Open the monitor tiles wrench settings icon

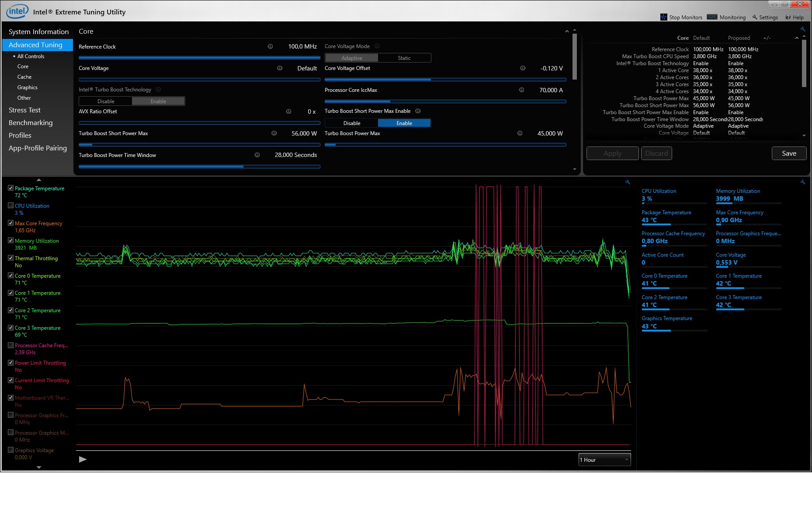pyautogui.click(x=803, y=182)
